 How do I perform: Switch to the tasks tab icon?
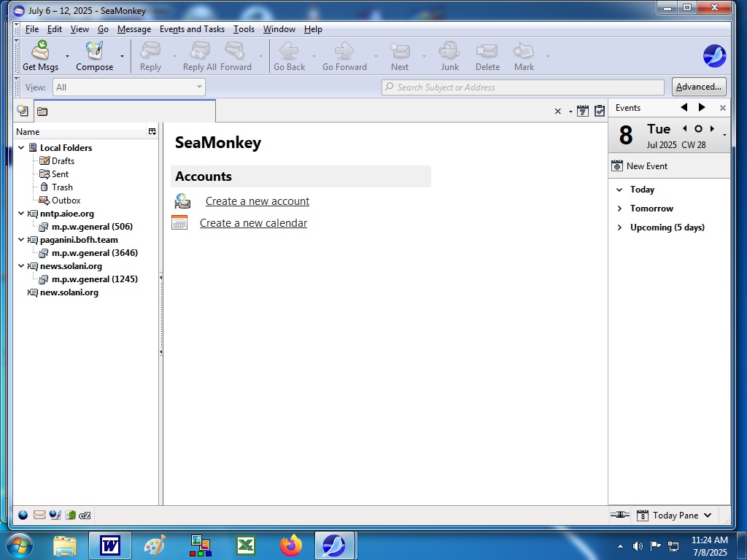click(600, 111)
